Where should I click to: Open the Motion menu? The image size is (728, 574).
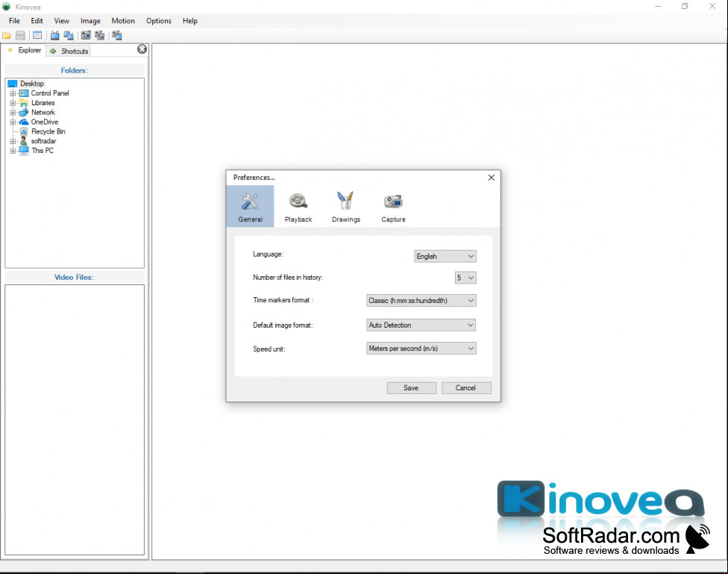123,21
